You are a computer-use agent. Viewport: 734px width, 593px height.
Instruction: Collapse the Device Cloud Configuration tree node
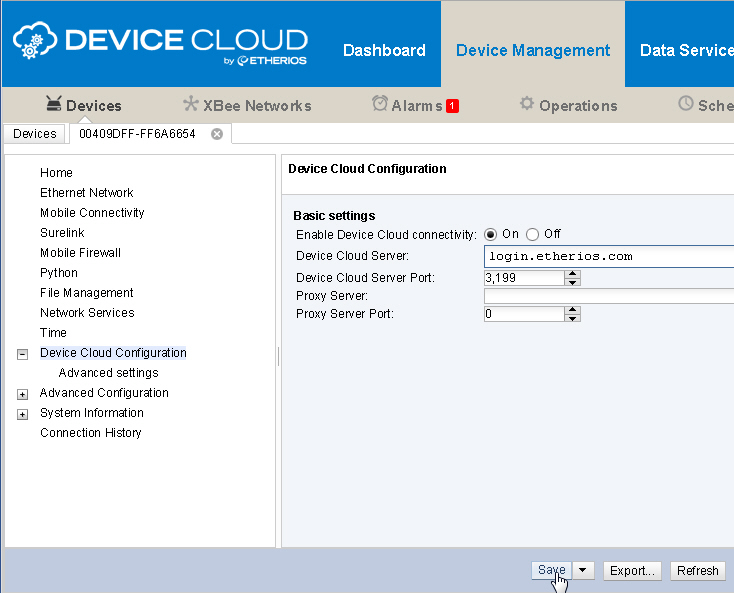click(x=22, y=354)
